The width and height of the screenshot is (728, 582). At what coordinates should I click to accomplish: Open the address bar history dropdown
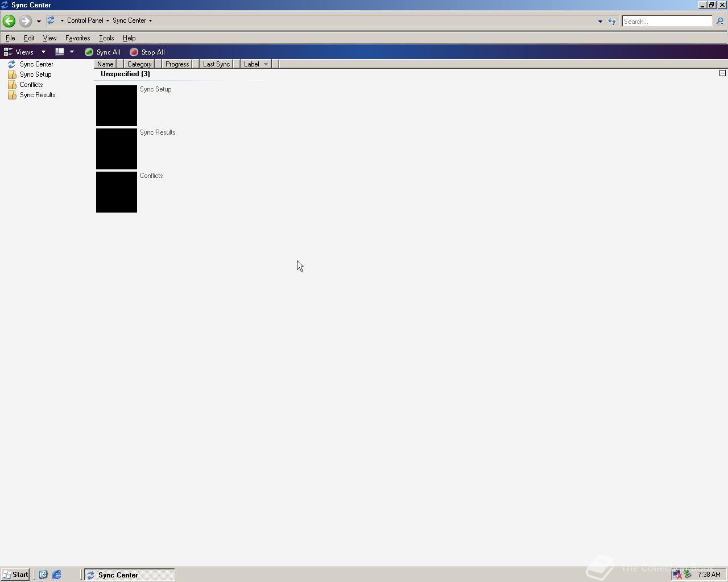tap(600, 22)
